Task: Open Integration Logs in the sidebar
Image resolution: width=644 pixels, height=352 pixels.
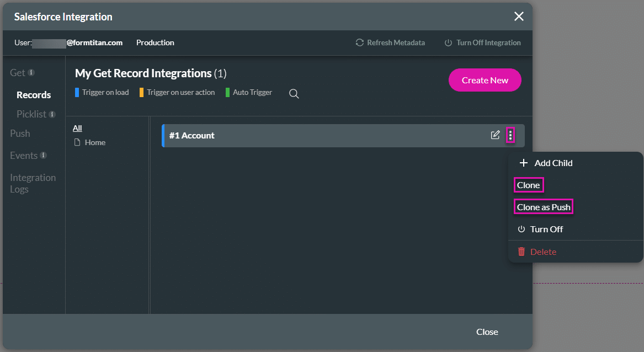Action: pos(33,183)
